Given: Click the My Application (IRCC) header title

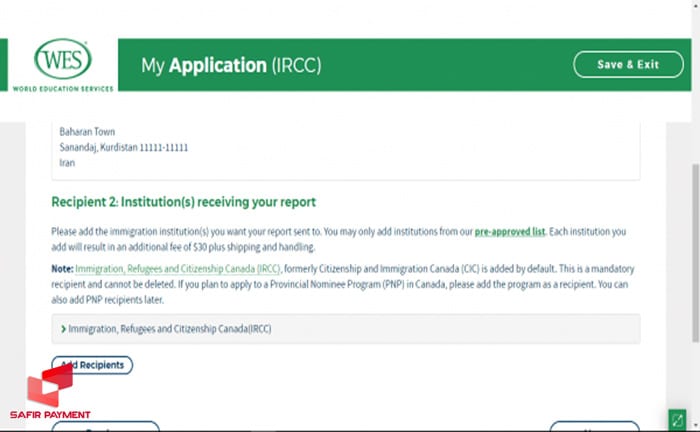Looking at the screenshot, I should coord(231,66).
